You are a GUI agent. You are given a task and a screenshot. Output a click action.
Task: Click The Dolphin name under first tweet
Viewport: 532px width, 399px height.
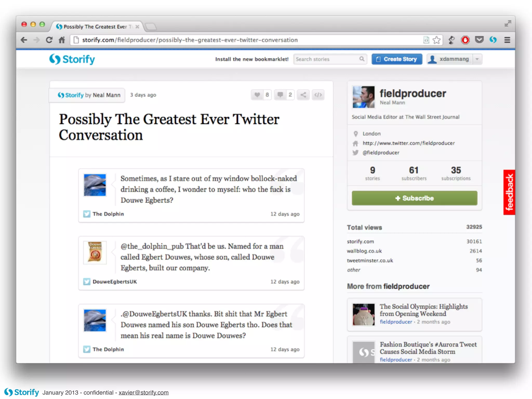(x=108, y=214)
